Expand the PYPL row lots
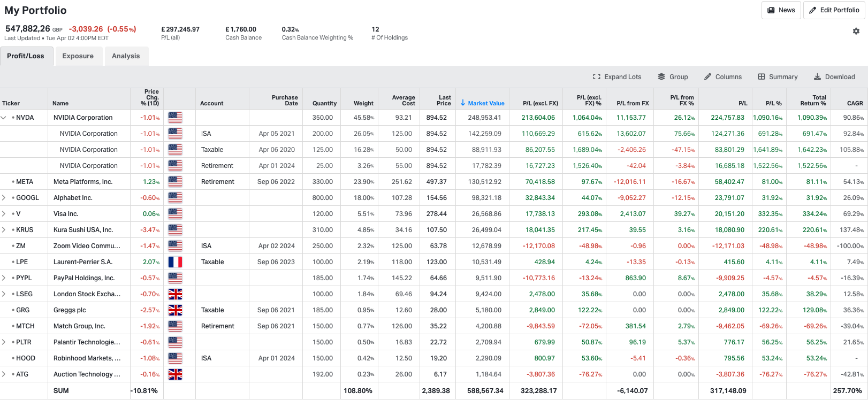 (x=4, y=278)
